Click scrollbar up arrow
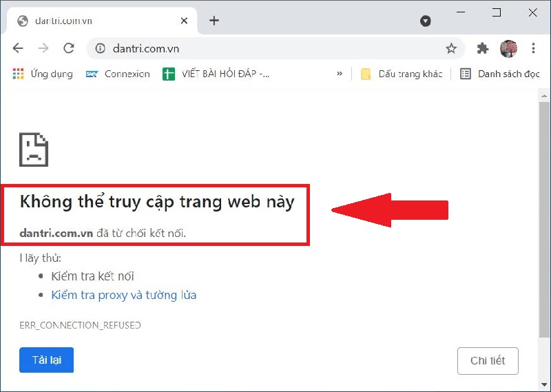Image resolution: width=551 pixels, height=392 pixels. [544, 96]
